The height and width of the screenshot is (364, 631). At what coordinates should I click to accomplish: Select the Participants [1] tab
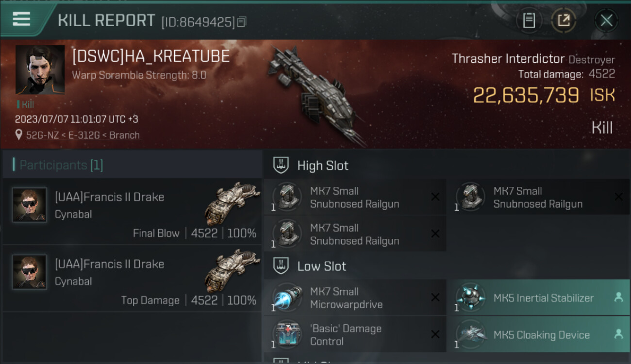coord(61,165)
